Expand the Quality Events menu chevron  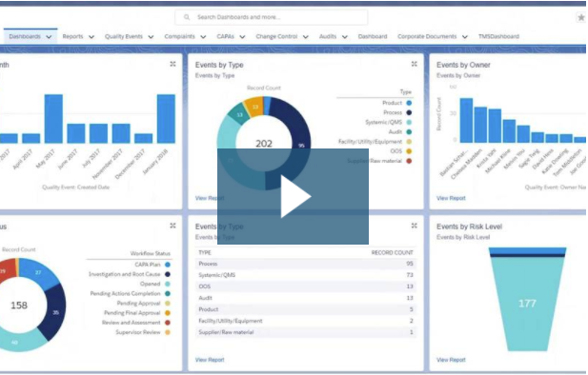pos(151,37)
